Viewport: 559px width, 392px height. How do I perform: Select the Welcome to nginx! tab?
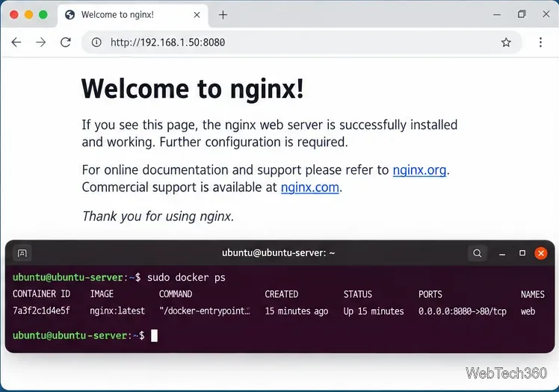[132, 16]
